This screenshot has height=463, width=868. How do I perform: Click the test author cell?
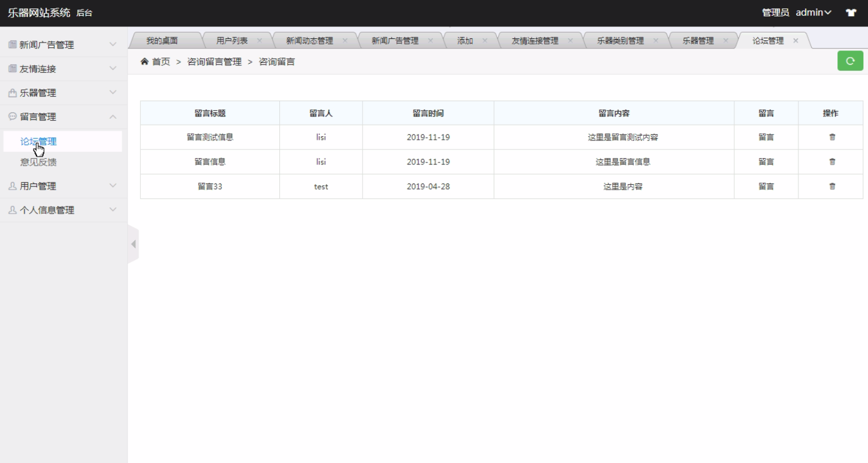321,187
